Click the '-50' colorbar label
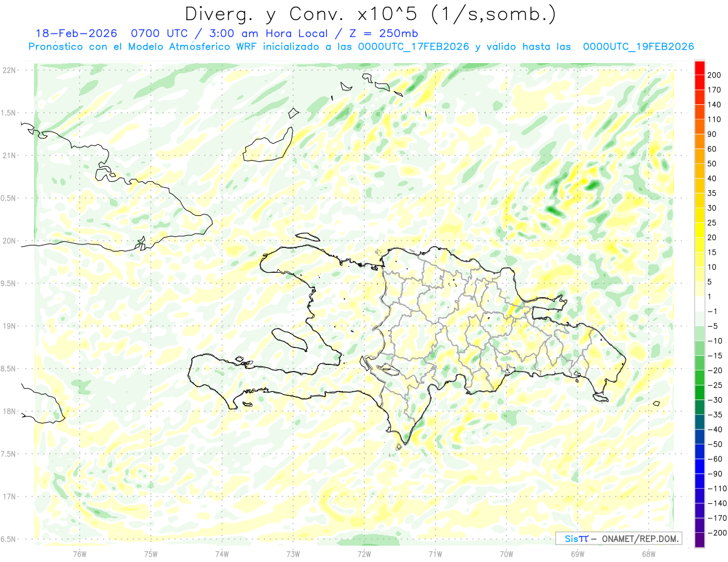 [716, 444]
